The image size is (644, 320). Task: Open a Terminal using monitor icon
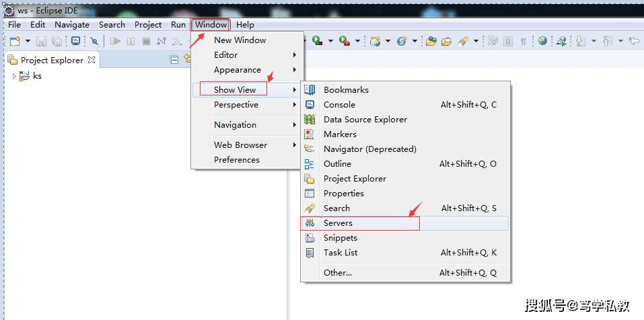coord(75,41)
